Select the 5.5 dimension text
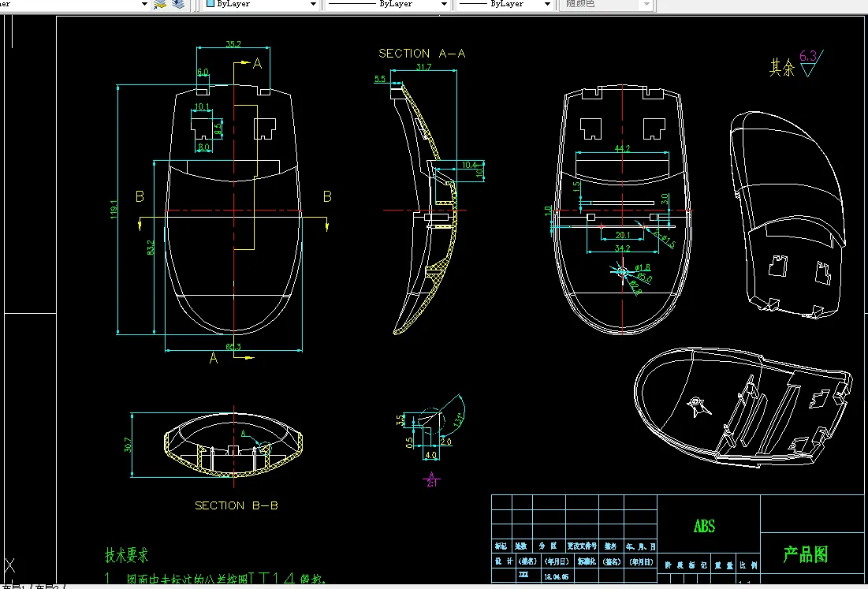This screenshot has width=868, height=589. coord(380,79)
